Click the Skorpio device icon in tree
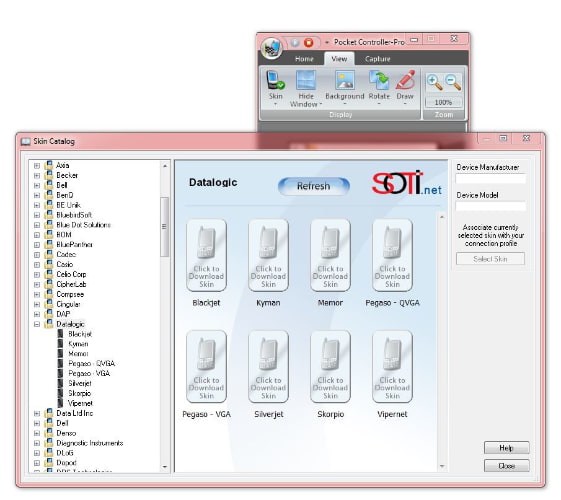 (x=60, y=393)
